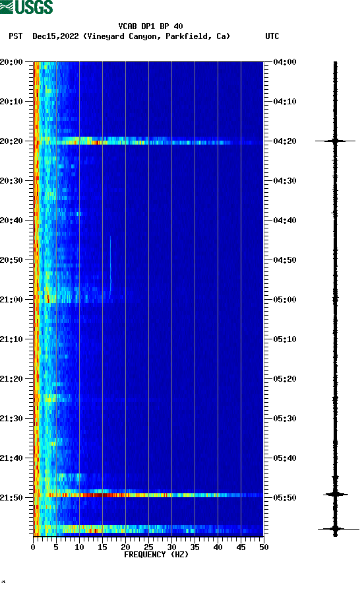Click the PST time label 20:00
Viewport: 364px width, 589px height.
point(11,62)
